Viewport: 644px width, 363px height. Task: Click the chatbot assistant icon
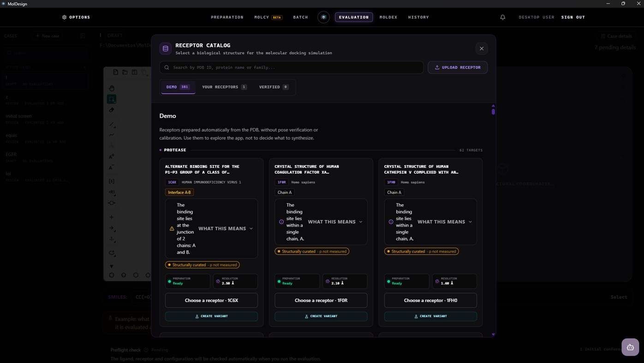click(x=630, y=347)
